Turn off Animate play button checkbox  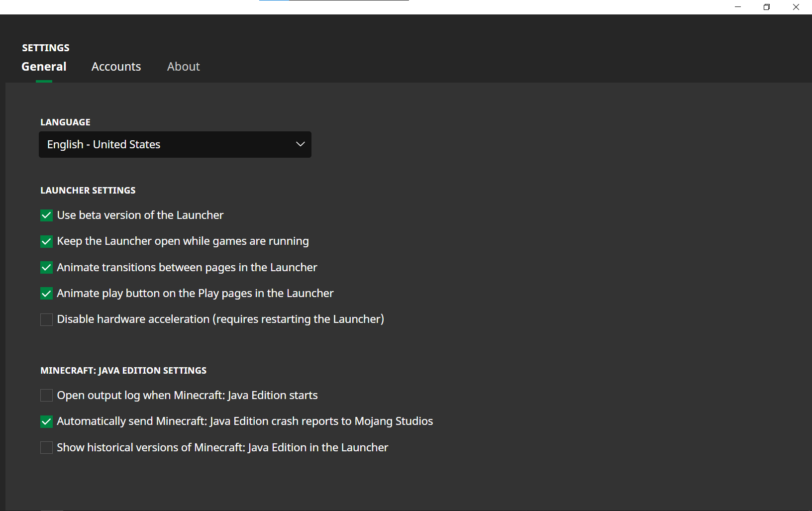46,294
